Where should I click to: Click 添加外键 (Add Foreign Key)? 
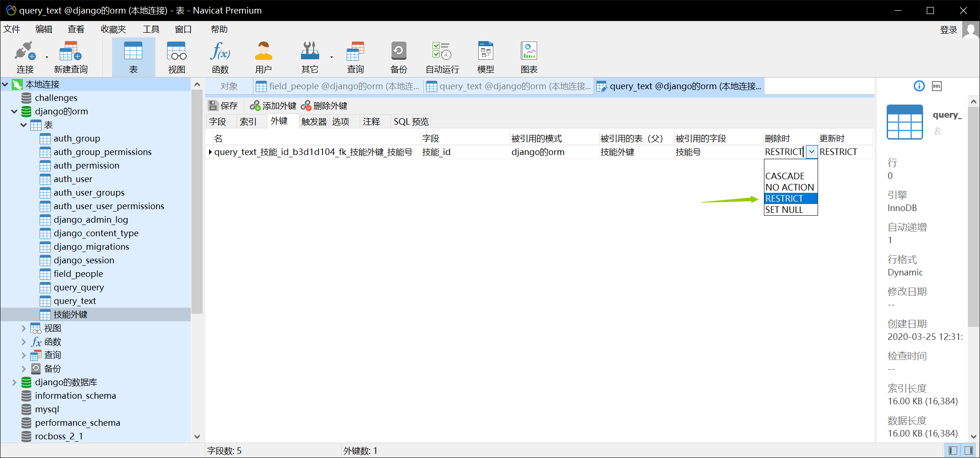click(273, 106)
